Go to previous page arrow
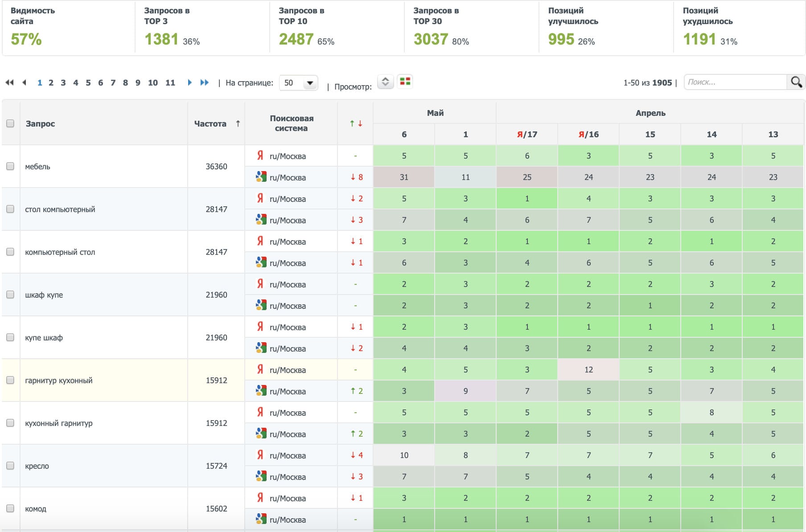The height and width of the screenshot is (532, 806). [x=24, y=82]
